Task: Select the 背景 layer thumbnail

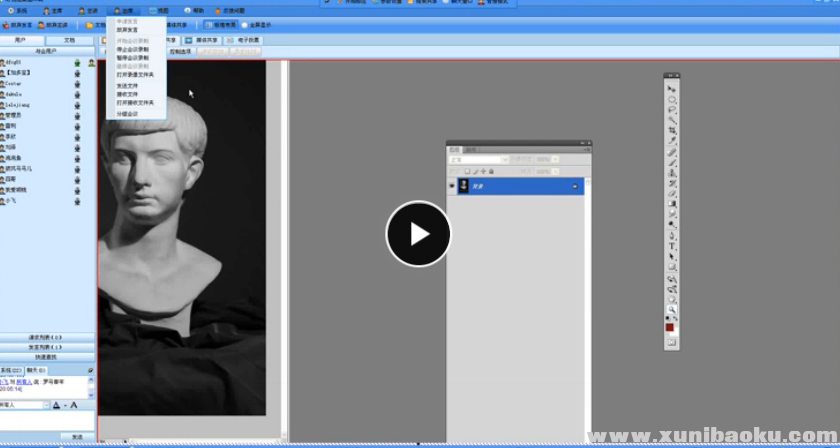Action: [x=464, y=186]
